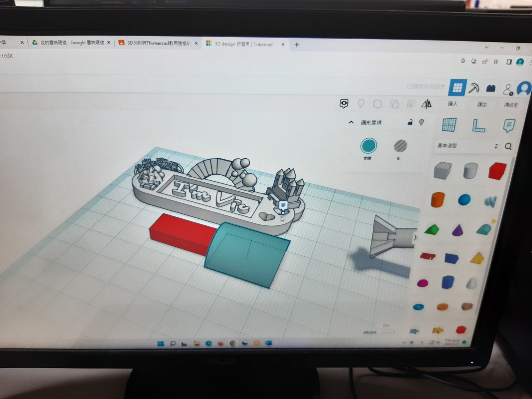Toggle the lock icon in shape inspector
This screenshot has height=399, width=532.
tap(410, 122)
